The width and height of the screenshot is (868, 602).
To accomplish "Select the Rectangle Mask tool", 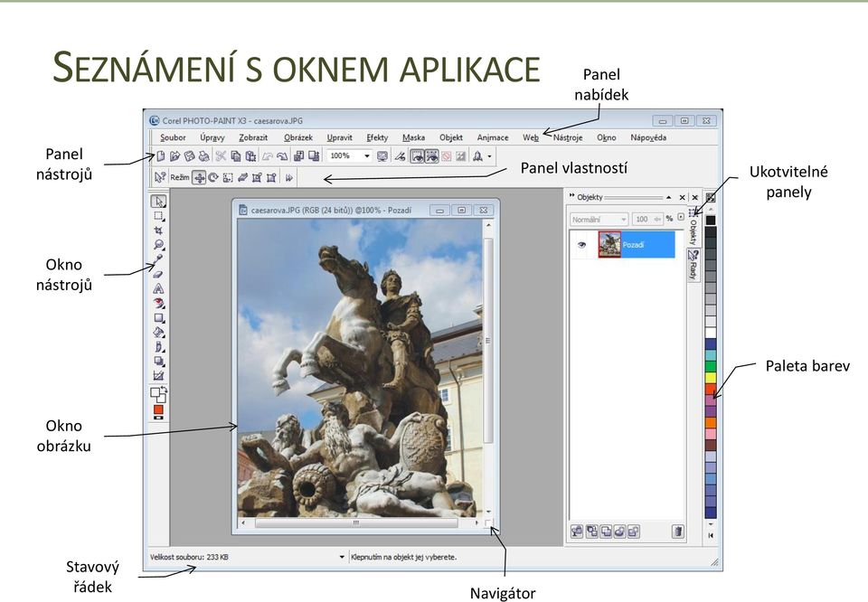I will (x=159, y=216).
